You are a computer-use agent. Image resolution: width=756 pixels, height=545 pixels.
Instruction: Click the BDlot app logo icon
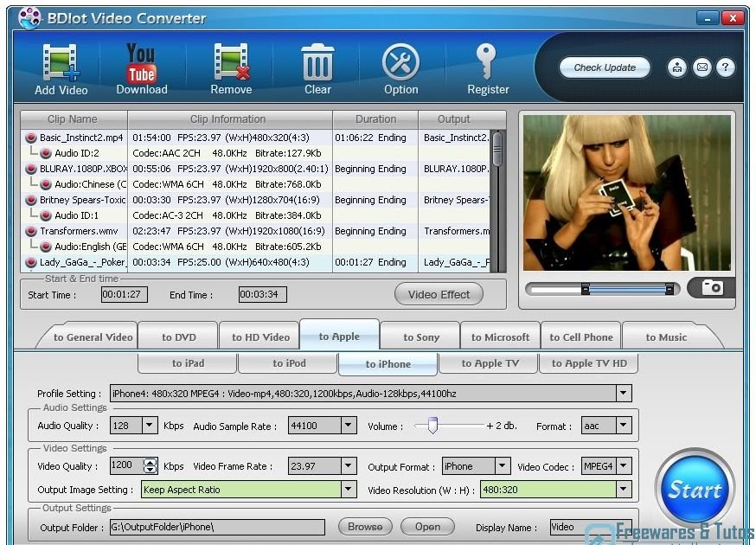(29, 18)
